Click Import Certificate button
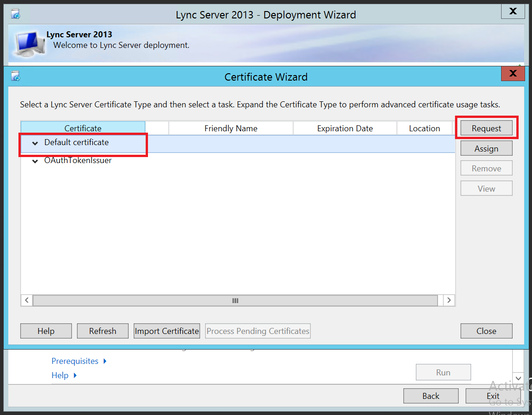Viewport: 532px width, 415px height. click(x=166, y=331)
